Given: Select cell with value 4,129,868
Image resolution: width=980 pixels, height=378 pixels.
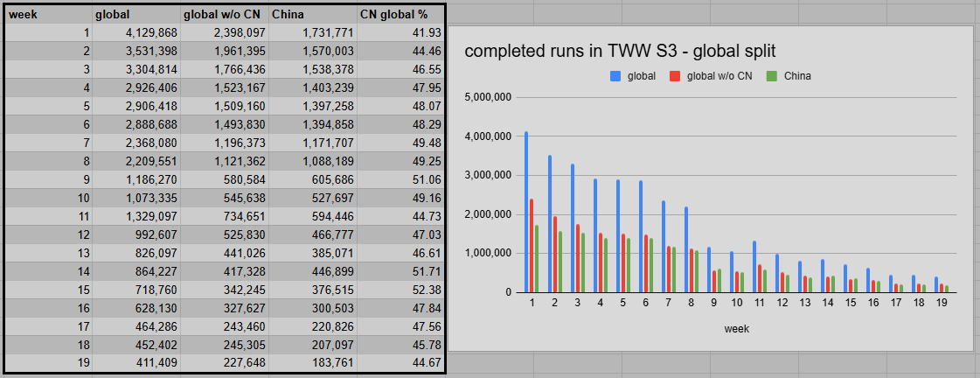Looking at the screenshot, I should click(x=136, y=33).
